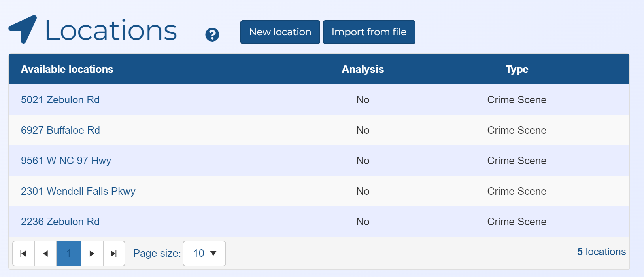Open the 6927 Buffaloe Rd location
The height and width of the screenshot is (277, 644).
[60, 130]
